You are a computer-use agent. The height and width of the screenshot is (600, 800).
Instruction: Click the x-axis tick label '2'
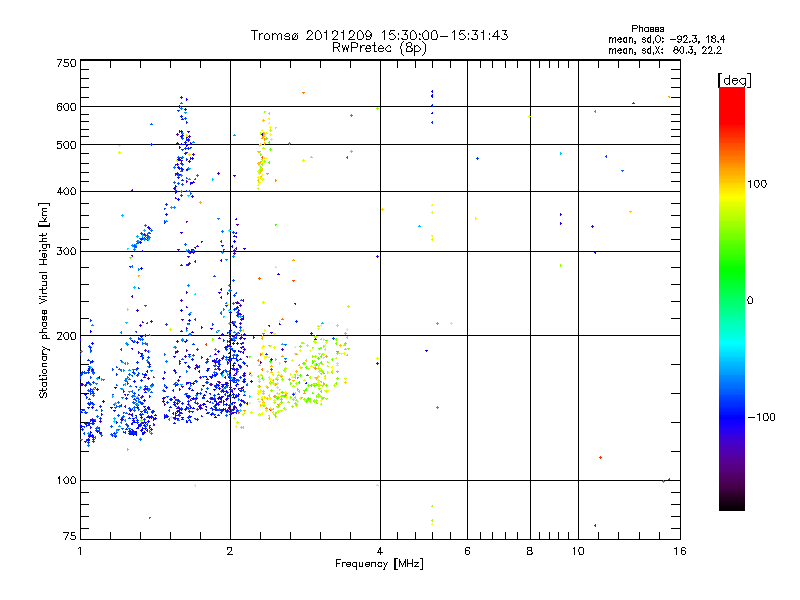(230, 551)
